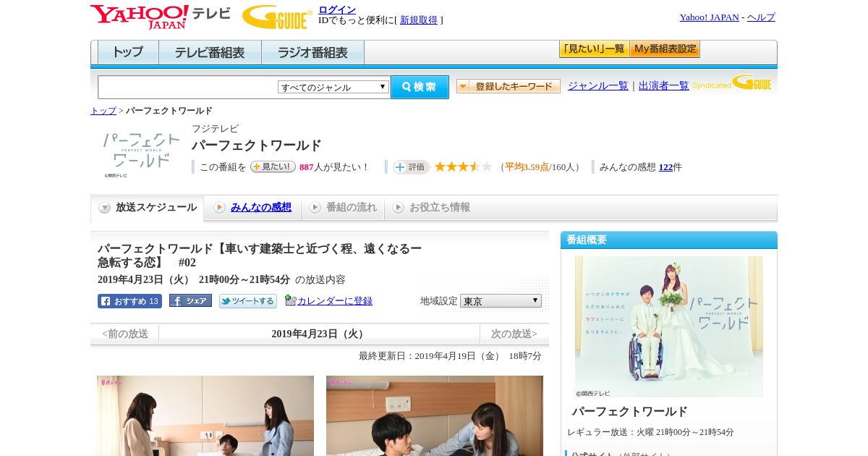Select the 番組の流れ tab
The height and width of the screenshot is (456, 868).
[343, 208]
